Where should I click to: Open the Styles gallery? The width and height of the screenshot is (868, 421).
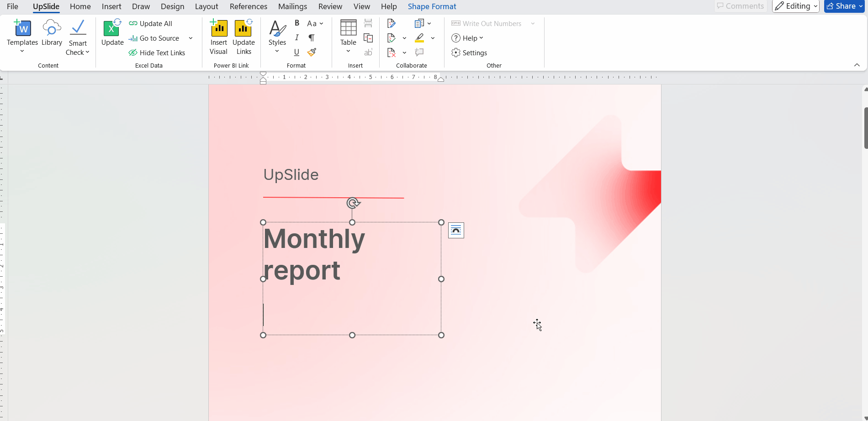277,37
